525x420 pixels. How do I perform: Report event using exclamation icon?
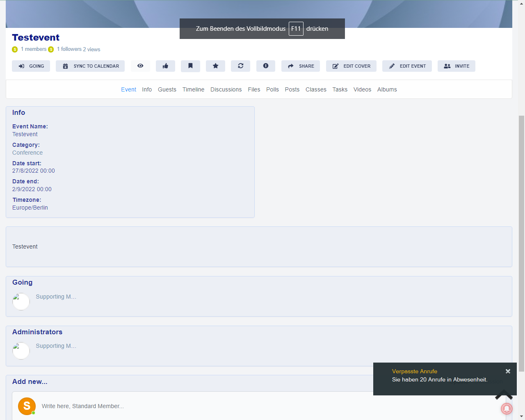tap(265, 66)
